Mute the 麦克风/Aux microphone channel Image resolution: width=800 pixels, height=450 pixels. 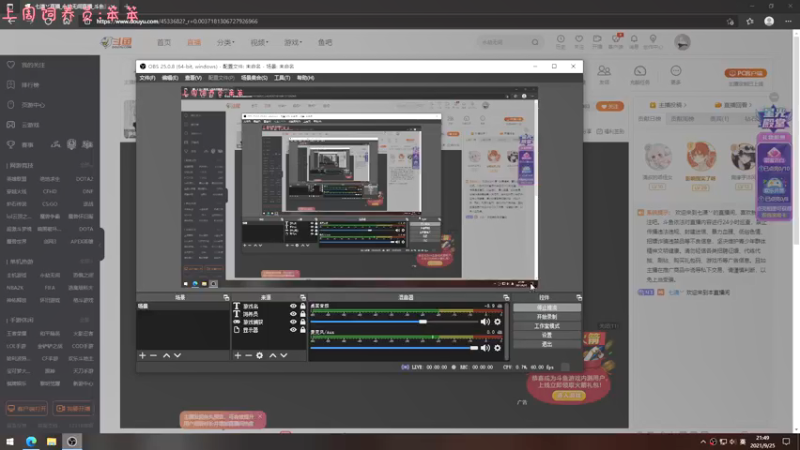[485, 348]
